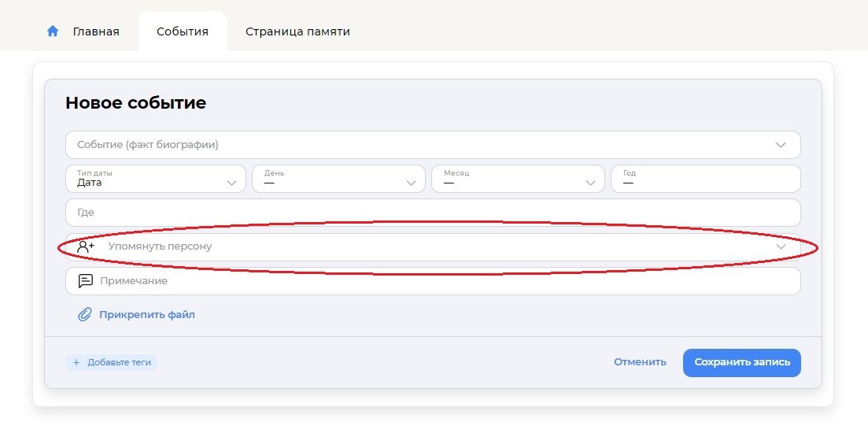Click the plus icon beside Добавьте теги
The width and height of the screenshot is (868, 437).
pyautogui.click(x=76, y=362)
